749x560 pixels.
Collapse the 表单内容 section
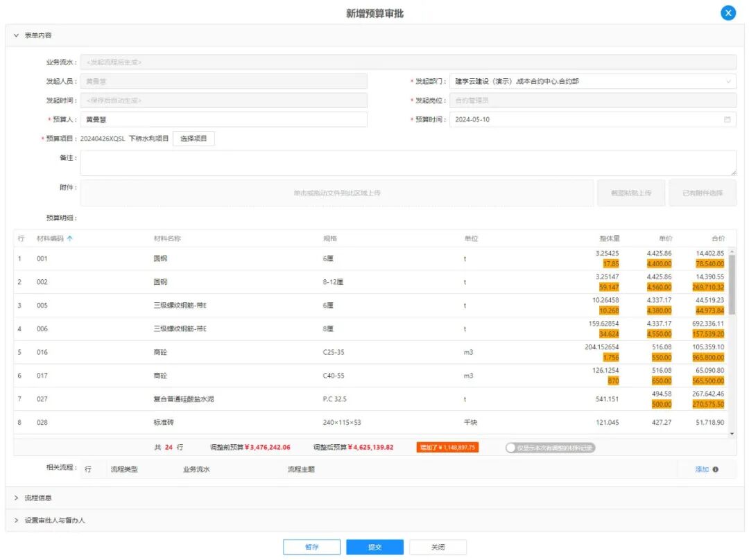pyautogui.click(x=17, y=35)
